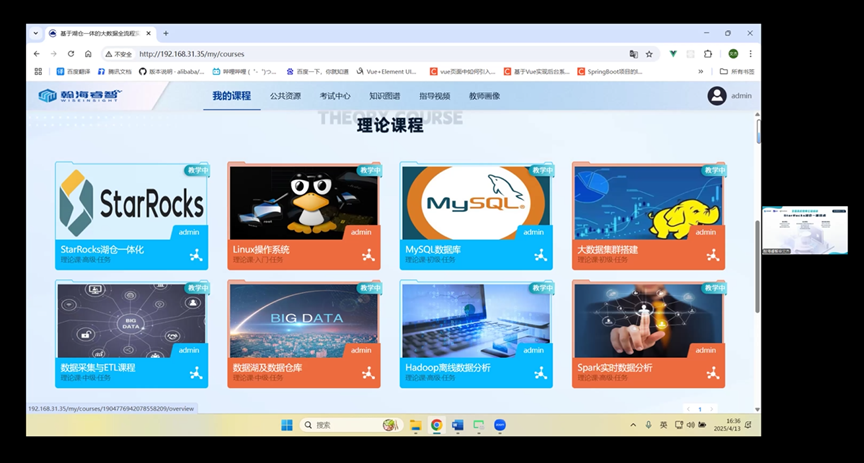Image resolution: width=864 pixels, height=463 pixels.
Task: Open the Windows Start menu
Action: (287, 425)
